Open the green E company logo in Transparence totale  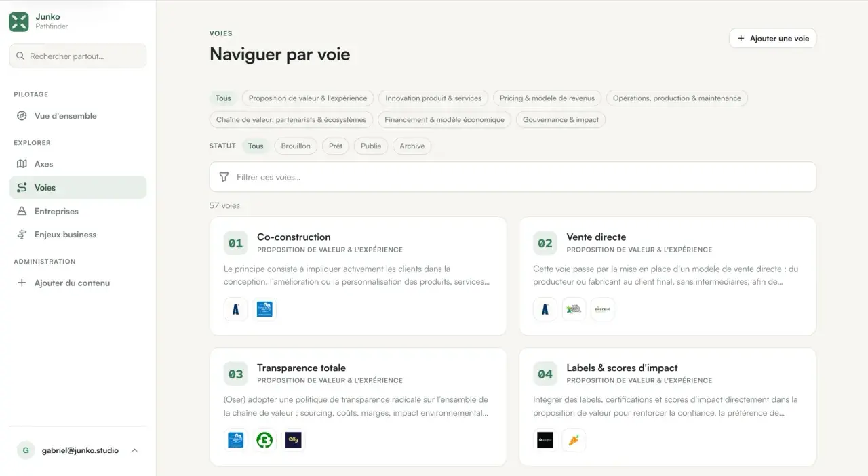point(264,440)
